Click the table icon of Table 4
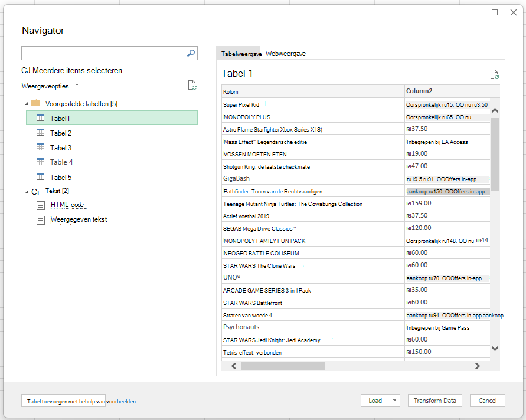 40,162
